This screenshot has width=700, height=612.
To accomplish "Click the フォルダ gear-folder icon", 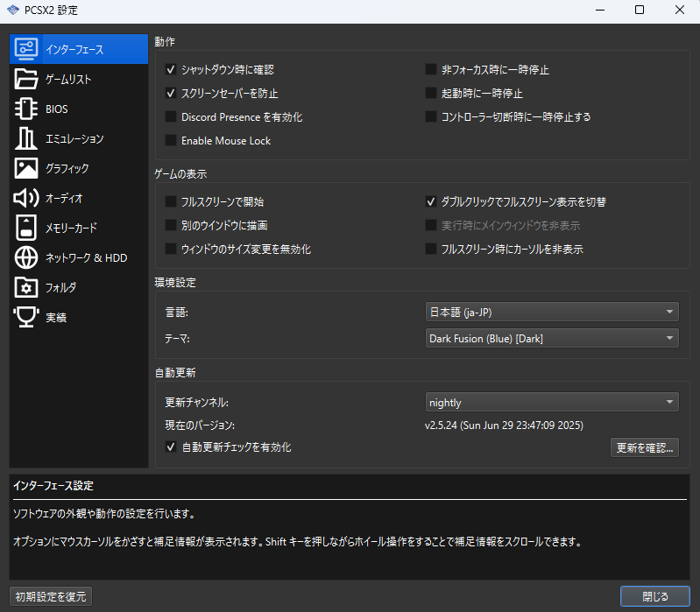I will click(x=26, y=287).
